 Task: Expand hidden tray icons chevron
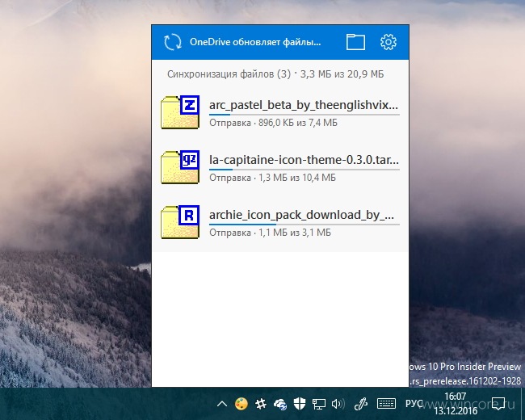[221, 404]
